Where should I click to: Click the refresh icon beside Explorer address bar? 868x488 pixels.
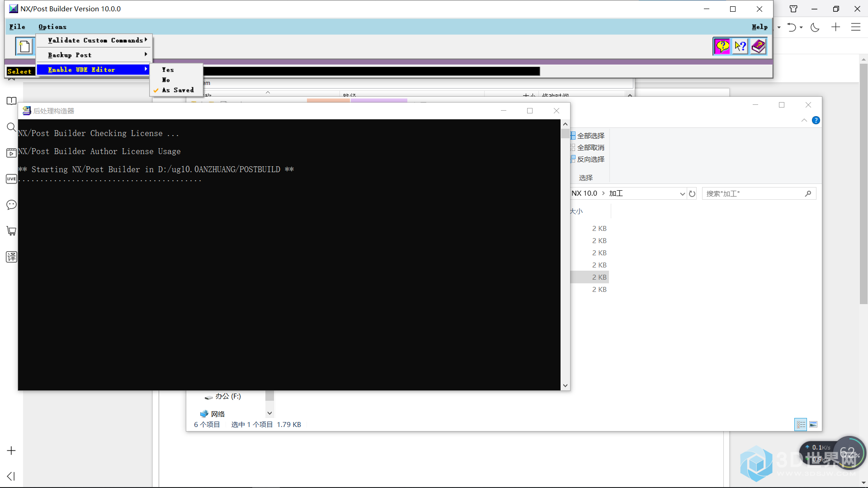click(x=692, y=193)
